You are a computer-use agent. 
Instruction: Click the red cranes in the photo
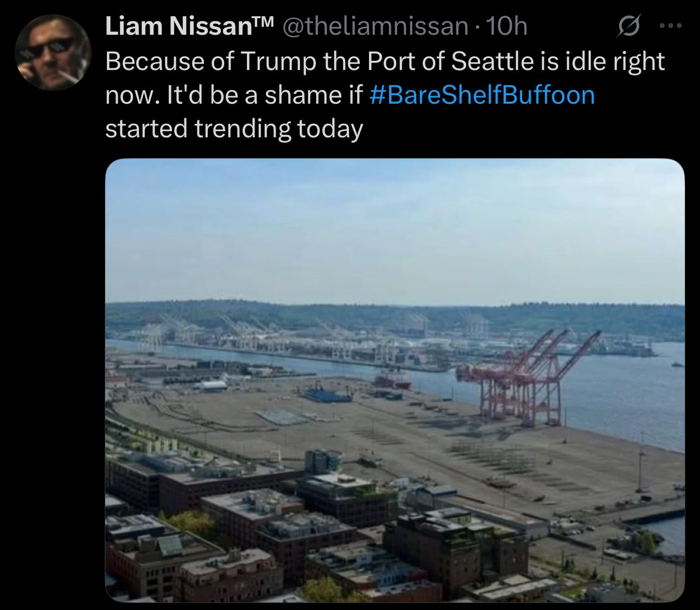point(528,376)
